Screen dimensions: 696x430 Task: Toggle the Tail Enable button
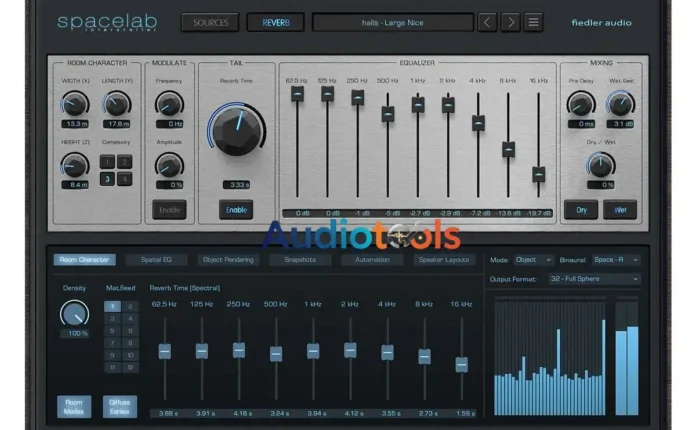[x=236, y=210]
